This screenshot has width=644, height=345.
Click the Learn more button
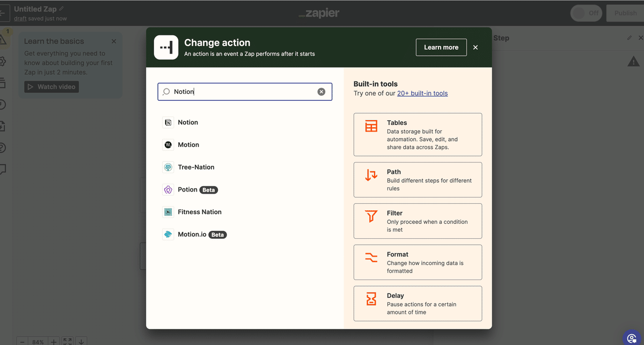(x=441, y=47)
